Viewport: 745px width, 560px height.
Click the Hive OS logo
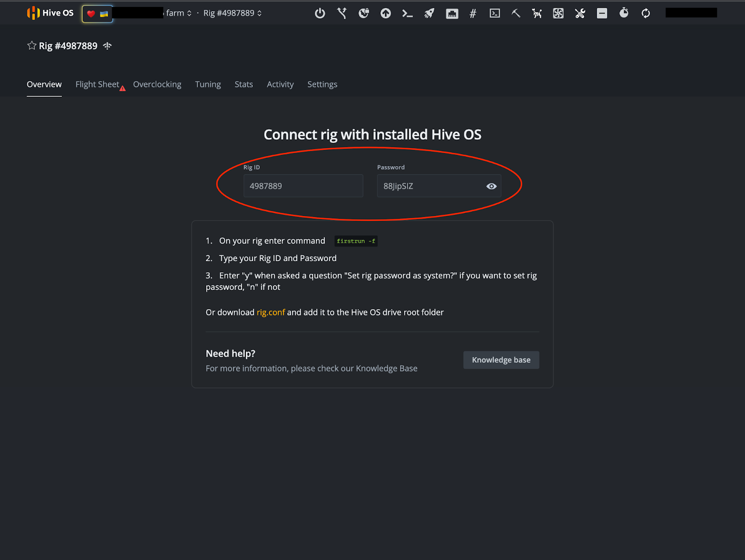pos(50,13)
